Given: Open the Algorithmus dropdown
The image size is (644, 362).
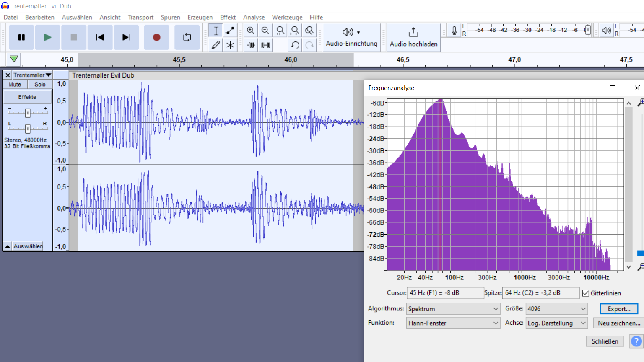Looking at the screenshot, I should pos(453,309).
